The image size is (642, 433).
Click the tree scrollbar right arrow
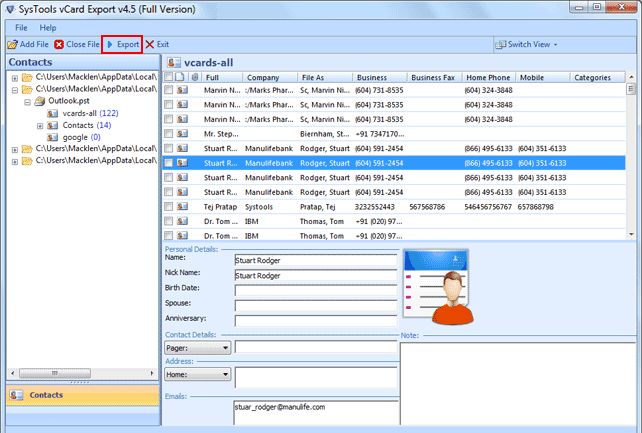click(152, 373)
